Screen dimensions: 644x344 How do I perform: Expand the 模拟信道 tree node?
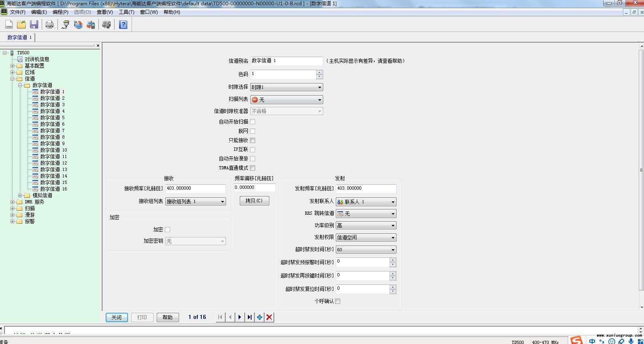20,195
